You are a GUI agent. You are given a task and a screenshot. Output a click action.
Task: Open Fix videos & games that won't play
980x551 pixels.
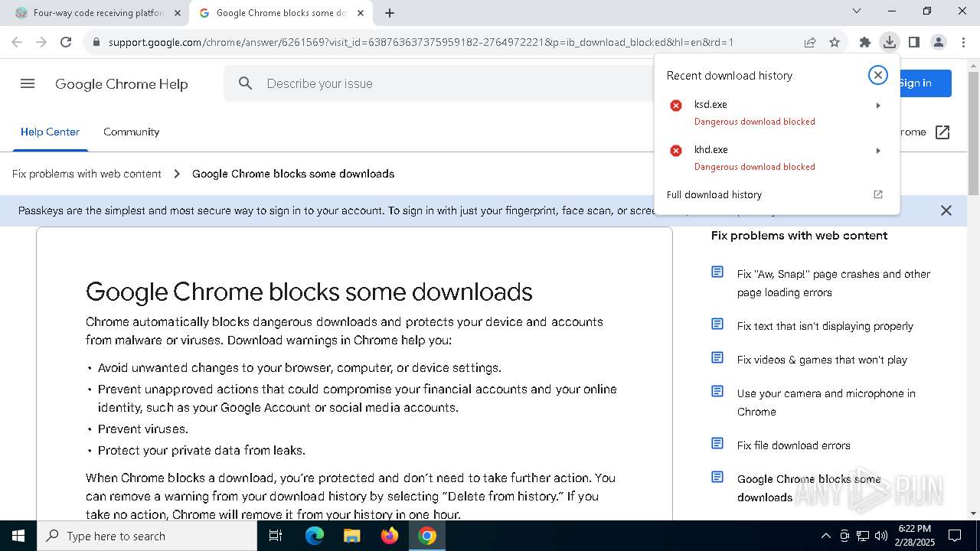[x=822, y=360]
